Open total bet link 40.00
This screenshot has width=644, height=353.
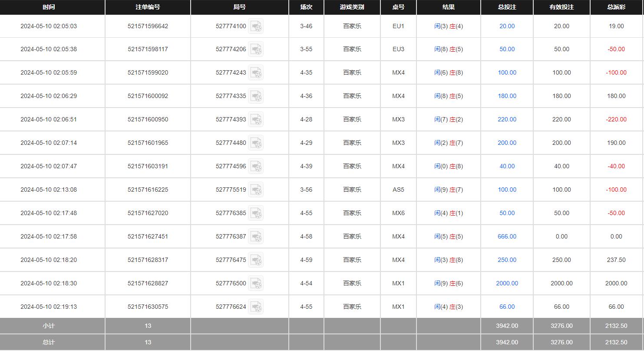507,166
